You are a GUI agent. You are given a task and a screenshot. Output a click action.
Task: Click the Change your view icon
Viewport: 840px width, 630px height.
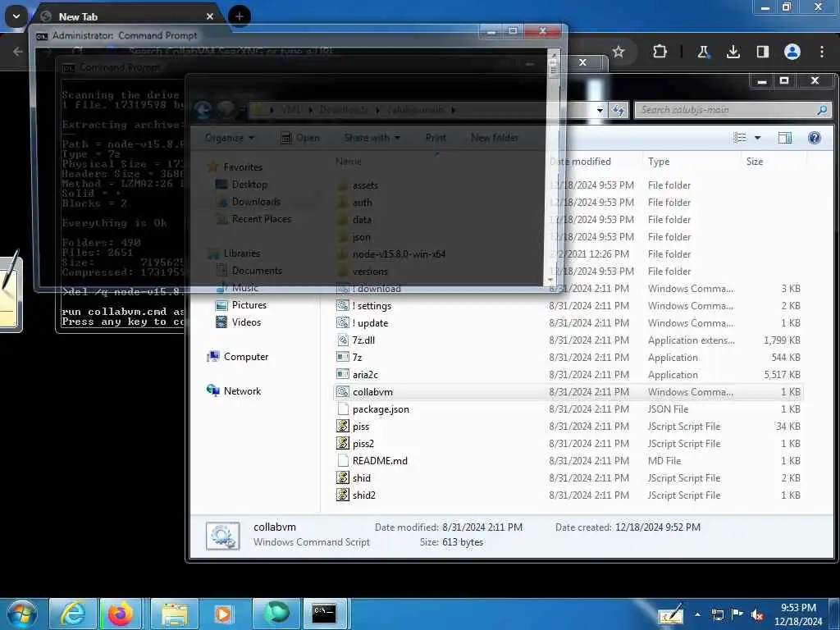pos(740,138)
